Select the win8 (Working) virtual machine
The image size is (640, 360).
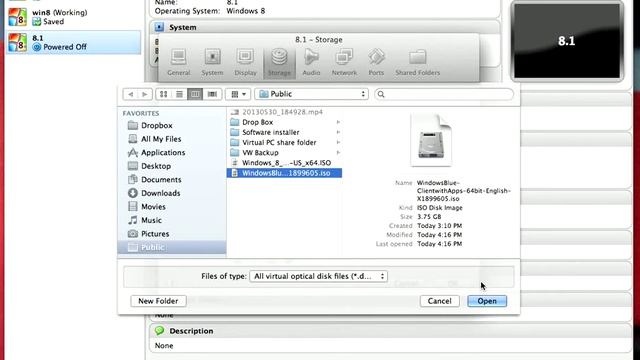point(73,17)
